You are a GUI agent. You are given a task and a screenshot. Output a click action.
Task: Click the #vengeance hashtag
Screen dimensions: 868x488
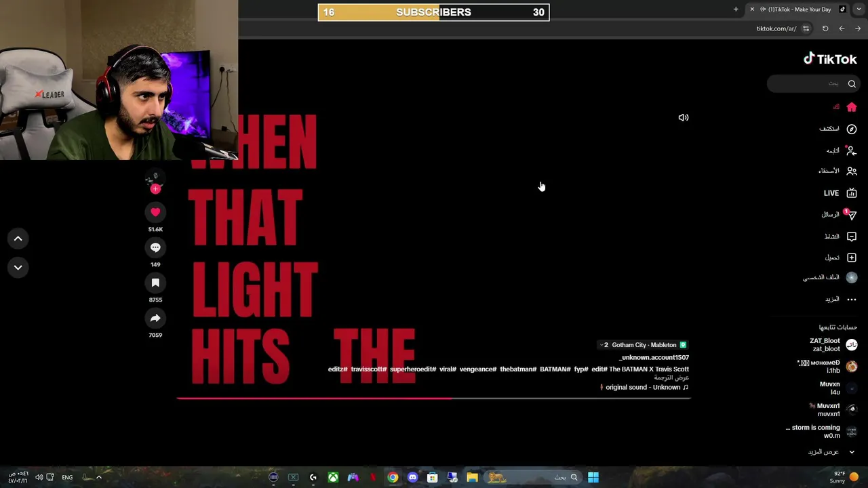[x=478, y=369]
